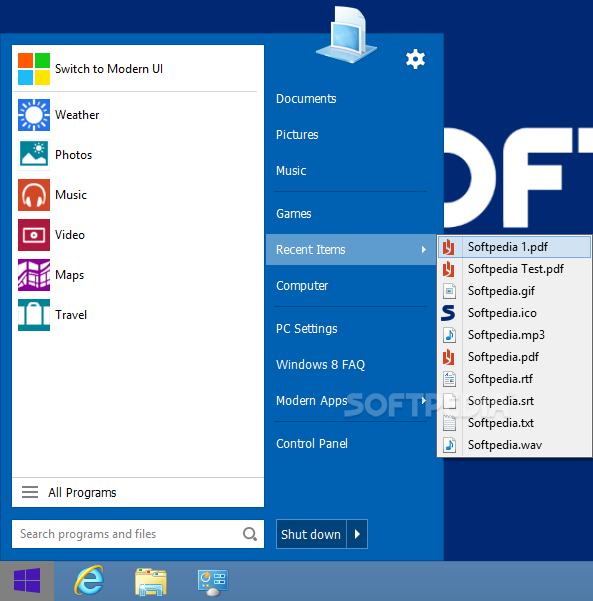Open the Maps app label
This screenshot has width=593, height=601.
coord(69,275)
